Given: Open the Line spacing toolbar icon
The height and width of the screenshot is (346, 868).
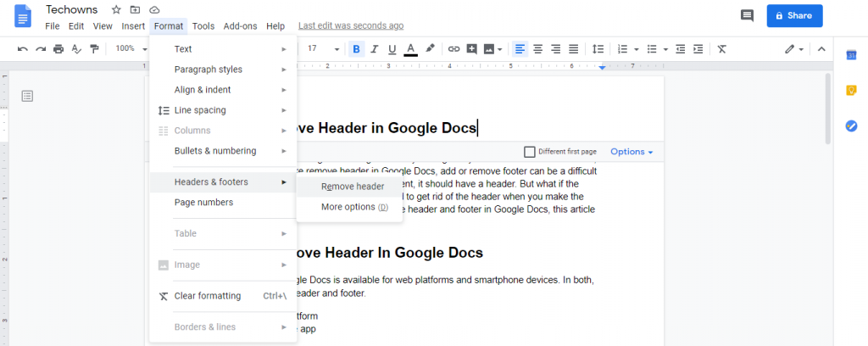Looking at the screenshot, I should [x=598, y=49].
